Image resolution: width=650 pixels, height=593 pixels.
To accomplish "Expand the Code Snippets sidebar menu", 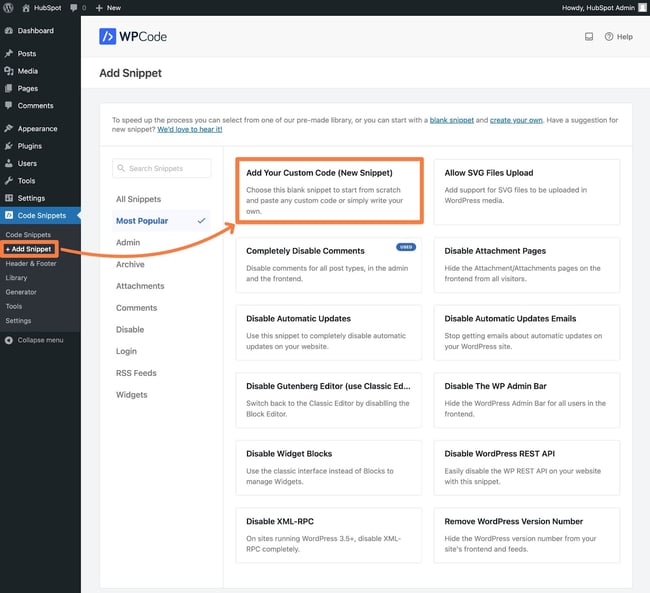I will (40, 216).
